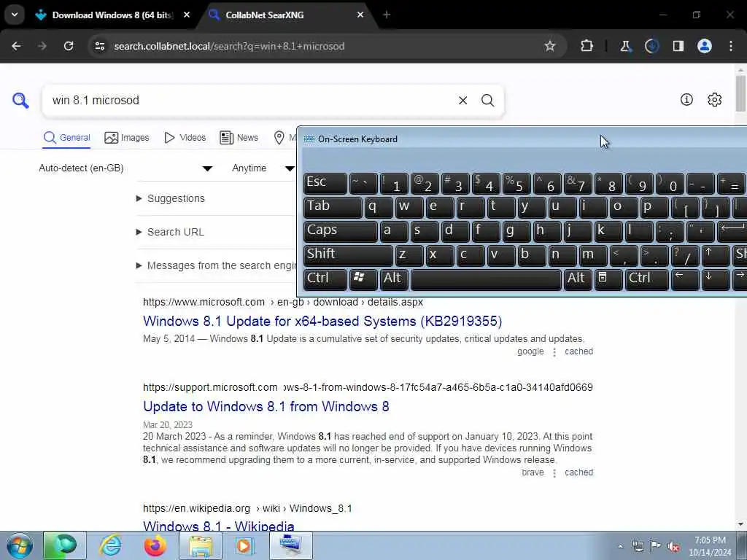Switch to News search category

click(239, 138)
